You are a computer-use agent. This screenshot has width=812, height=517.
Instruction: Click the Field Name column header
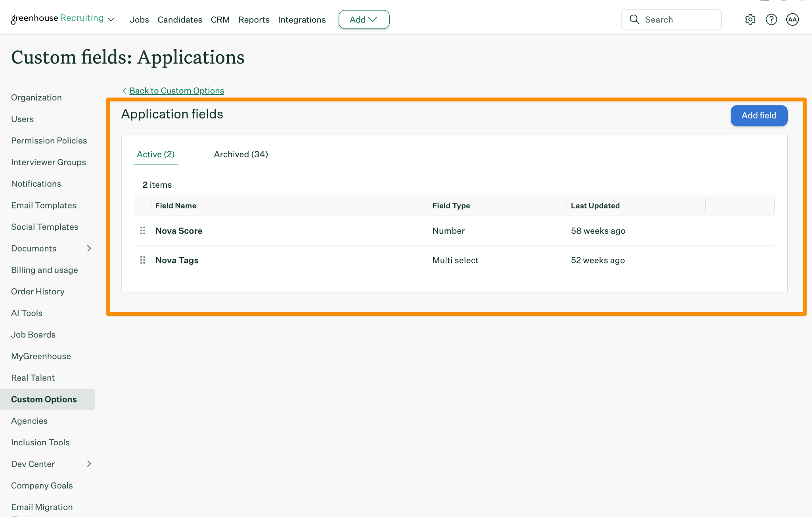(176, 206)
